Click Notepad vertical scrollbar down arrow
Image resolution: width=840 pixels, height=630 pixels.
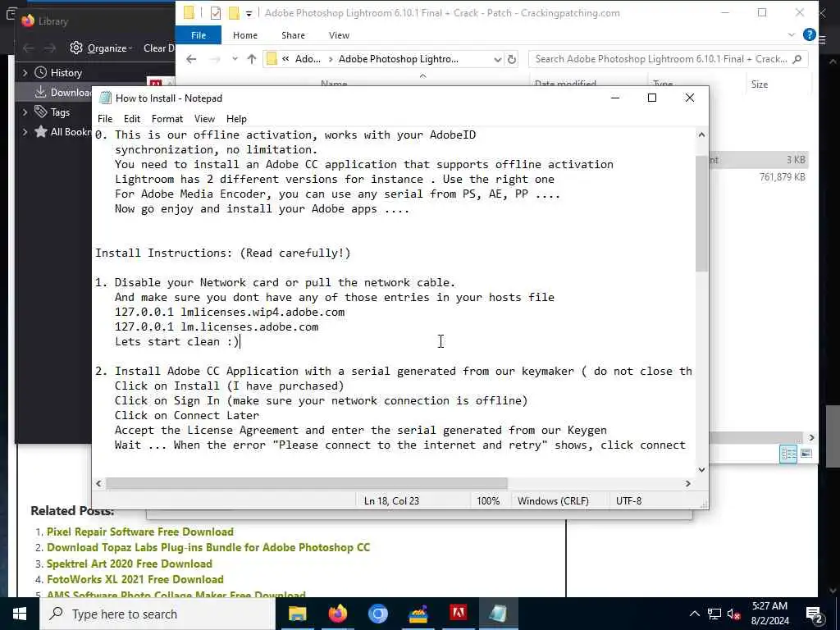(702, 470)
